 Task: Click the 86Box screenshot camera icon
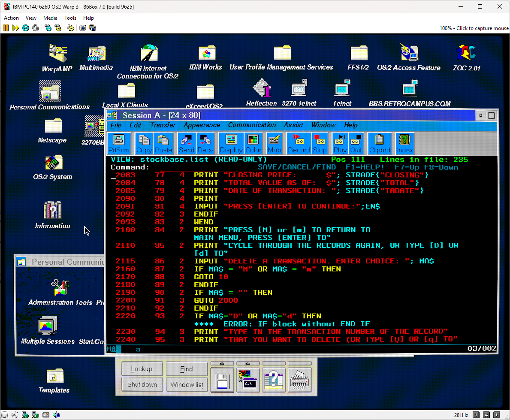click(83, 28)
